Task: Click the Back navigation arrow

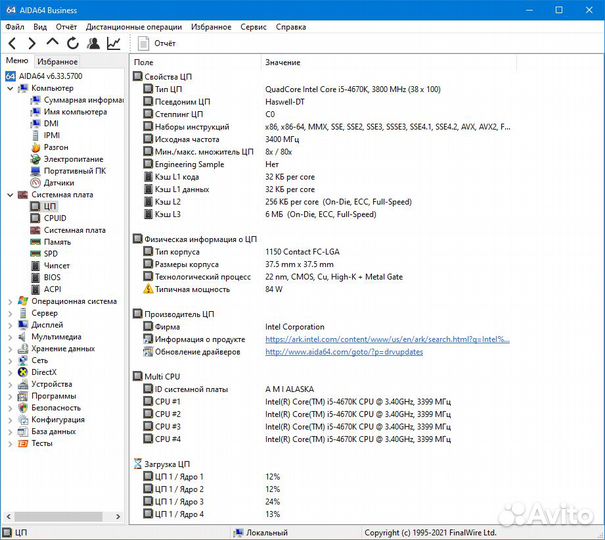Action: point(12,44)
